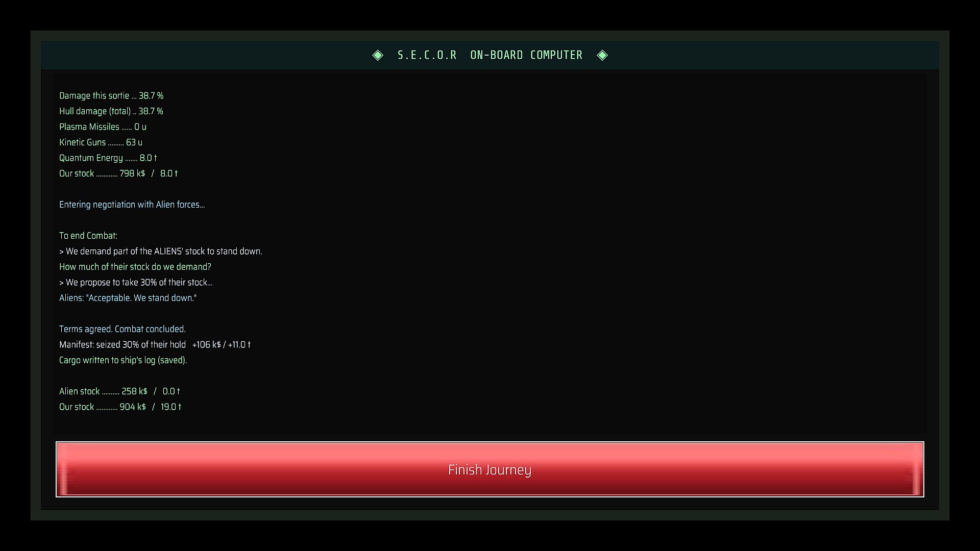Select the Hull damage (total) line
This screenshot has width=980, height=551.
click(x=111, y=111)
